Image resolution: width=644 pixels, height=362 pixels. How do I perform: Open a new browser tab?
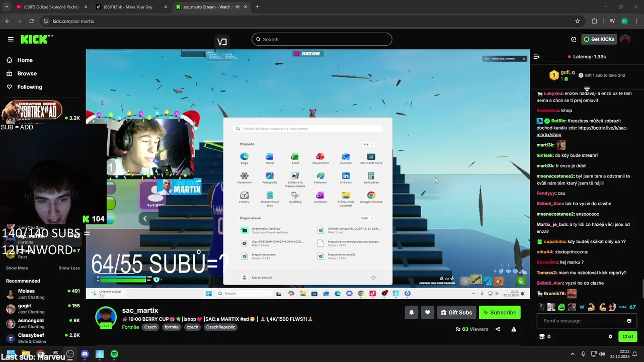pos(258,7)
